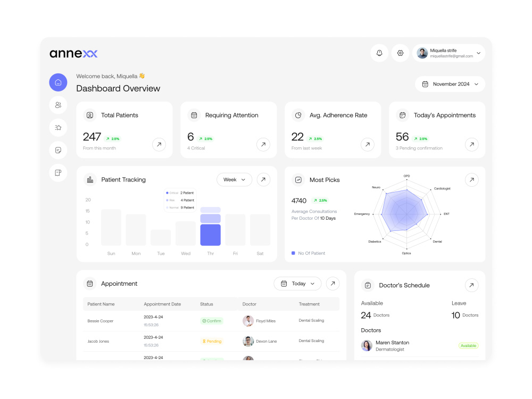
Task: Select the Monday bar in chart
Action: 136,230
